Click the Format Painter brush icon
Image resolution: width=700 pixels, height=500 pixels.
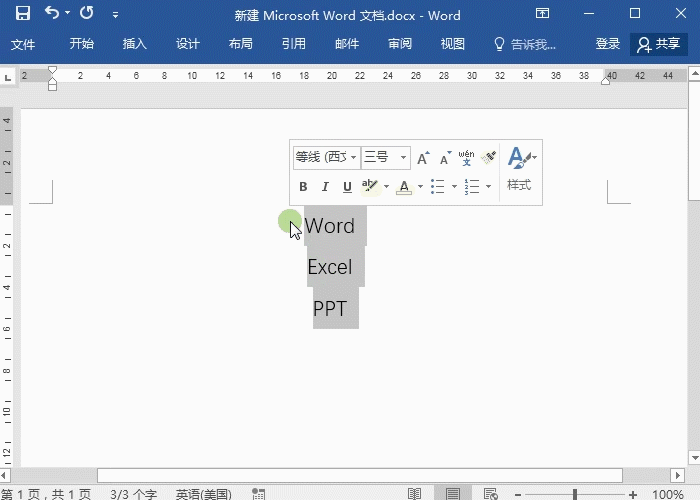488,158
